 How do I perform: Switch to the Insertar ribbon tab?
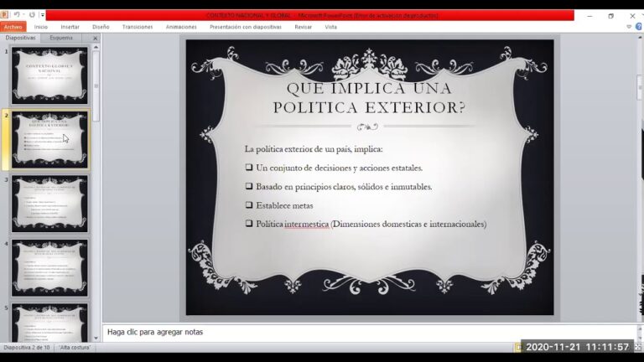point(70,27)
